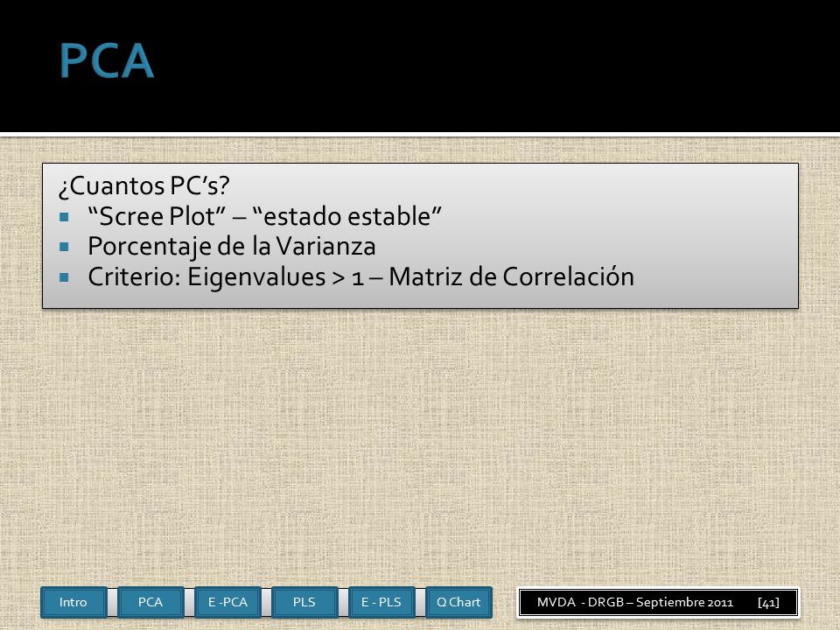Open the E - PLS section button

pyautogui.click(x=381, y=602)
